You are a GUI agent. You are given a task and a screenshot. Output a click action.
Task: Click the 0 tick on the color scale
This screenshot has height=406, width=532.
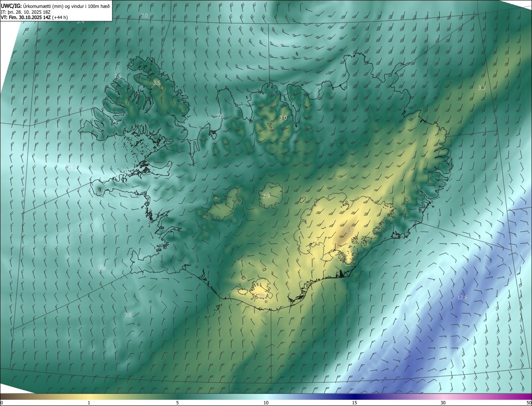point(2,403)
